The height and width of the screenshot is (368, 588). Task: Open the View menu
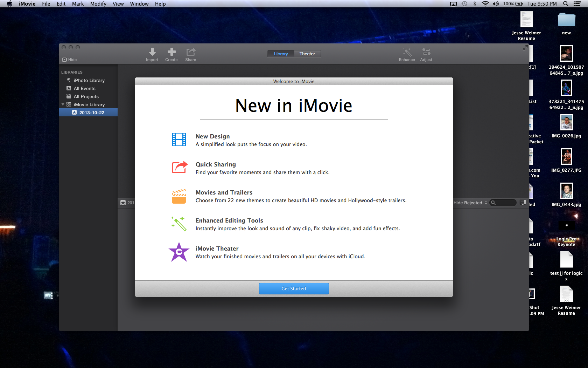pos(118,4)
